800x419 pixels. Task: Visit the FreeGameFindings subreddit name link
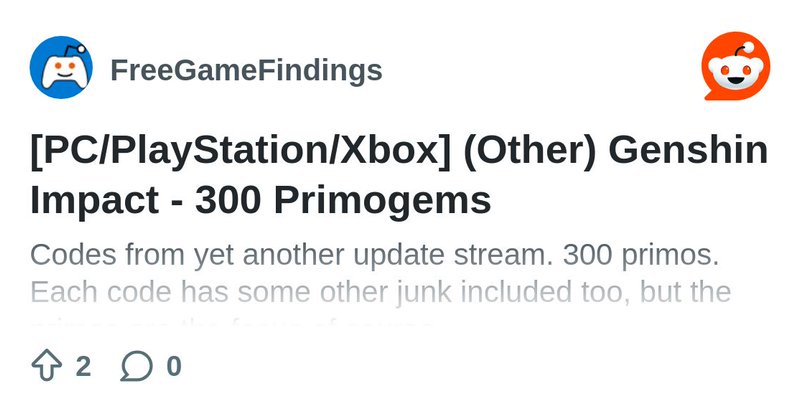click(245, 70)
